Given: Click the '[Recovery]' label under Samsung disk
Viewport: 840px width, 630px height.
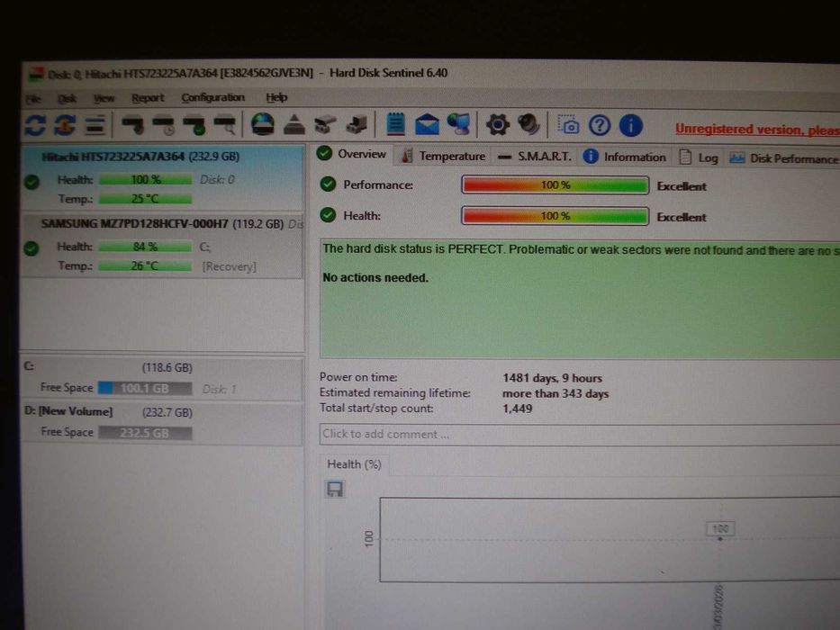Looking at the screenshot, I should pyautogui.click(x=229, y=266).
